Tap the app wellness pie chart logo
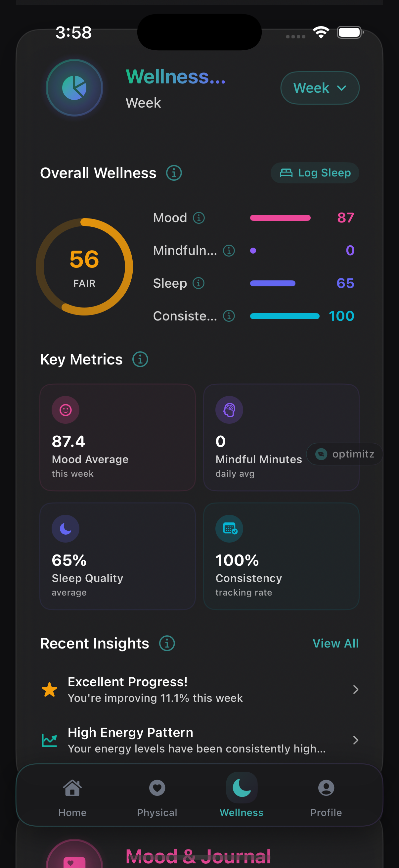Viewport: 399px width, 868px height. 74,87
